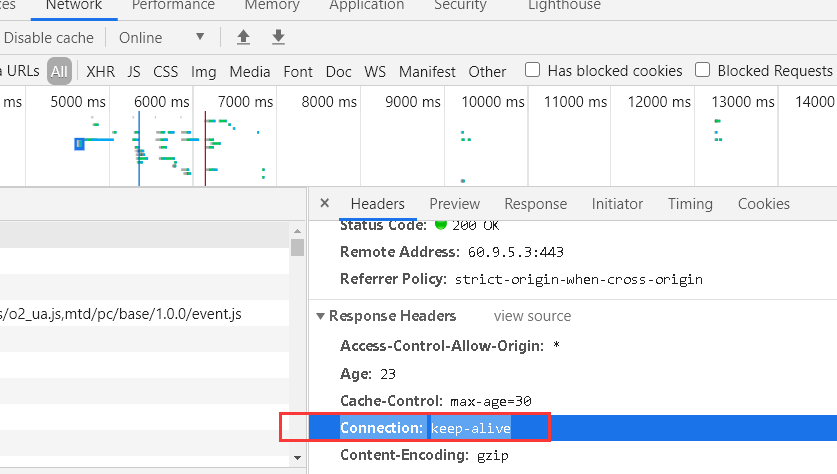Image resolution: width=837 pixels, height=474 pixels.
Task: Switch to the Lighthouse panel
Action: pos(564,6)
